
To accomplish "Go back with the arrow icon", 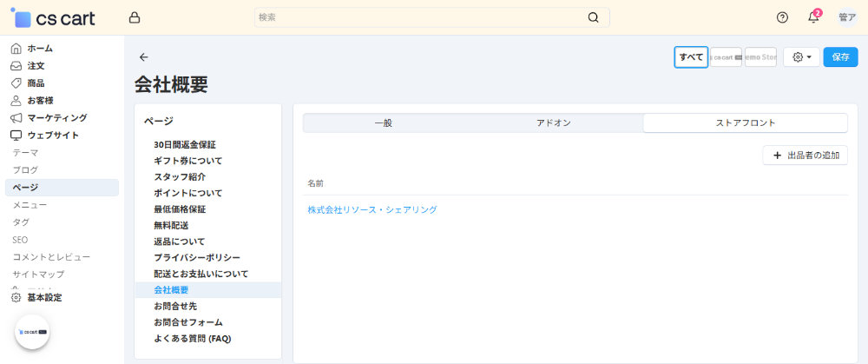I will pos(144,57).
